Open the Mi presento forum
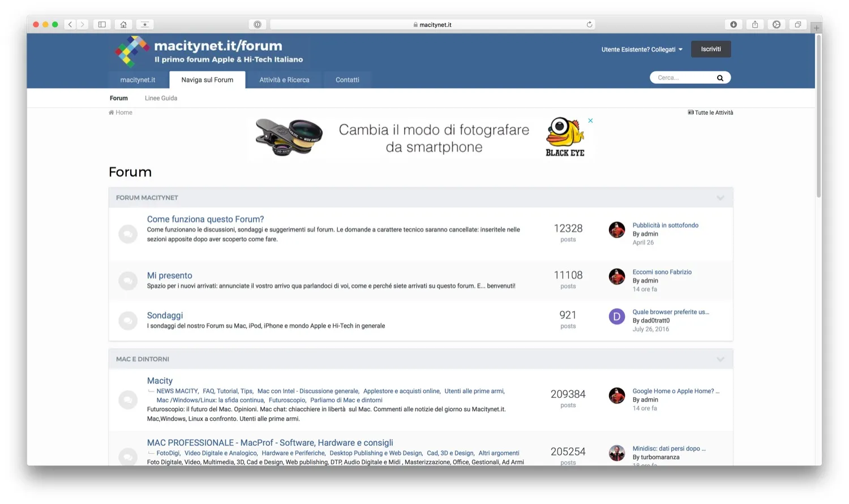Viewport: 849px width, 504px height. coord(170,275)
